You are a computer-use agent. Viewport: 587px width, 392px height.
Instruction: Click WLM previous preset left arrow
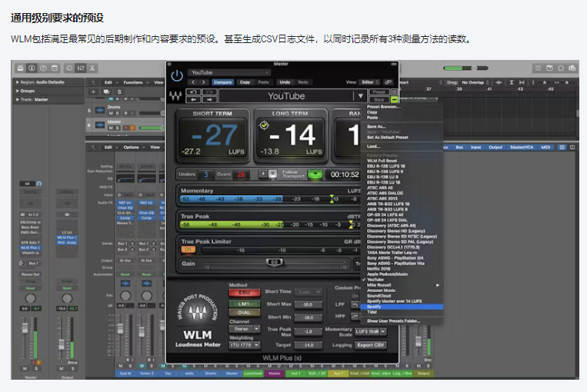pos(194,99)
